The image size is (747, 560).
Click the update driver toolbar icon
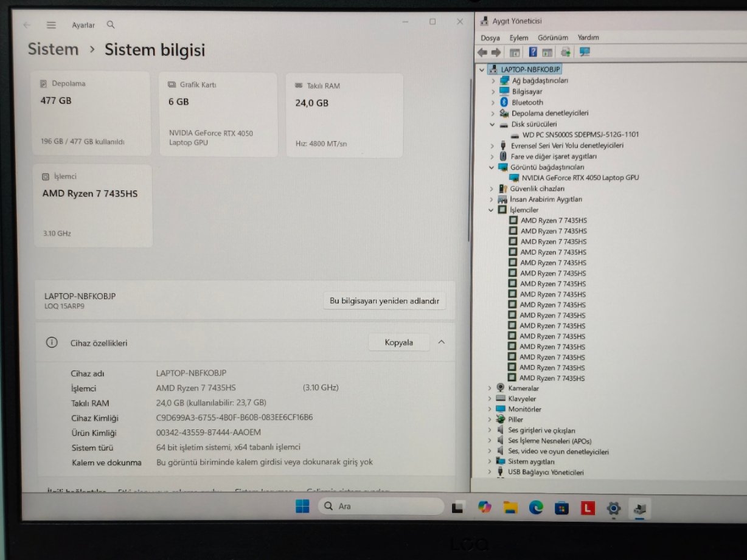[566, 52]
